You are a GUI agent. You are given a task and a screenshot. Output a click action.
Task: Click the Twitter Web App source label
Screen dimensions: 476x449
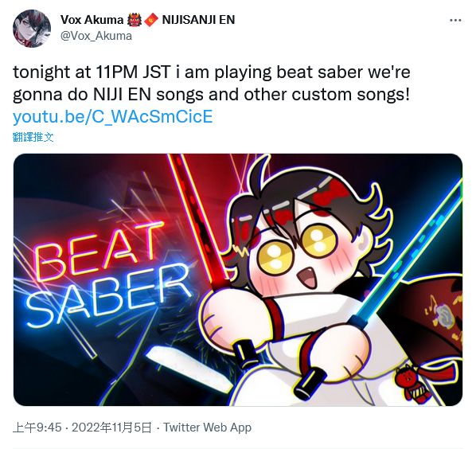coord(207,428)
